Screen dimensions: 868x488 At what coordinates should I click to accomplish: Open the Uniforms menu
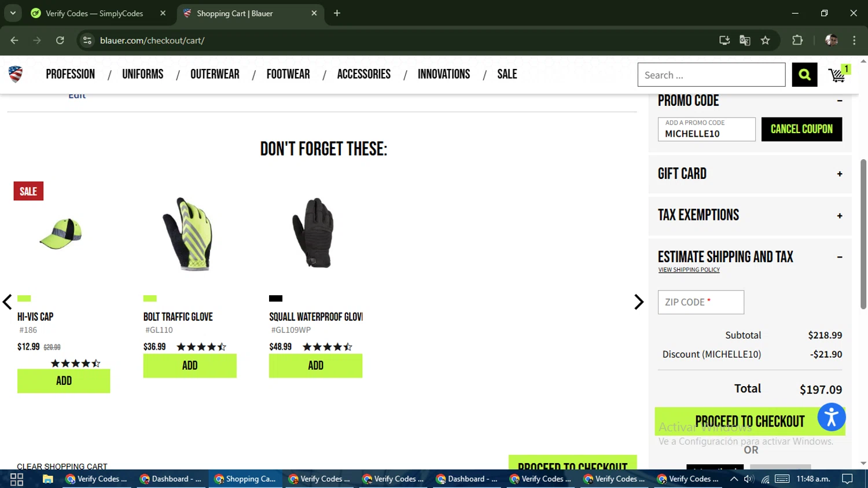(x=142, y=74)
